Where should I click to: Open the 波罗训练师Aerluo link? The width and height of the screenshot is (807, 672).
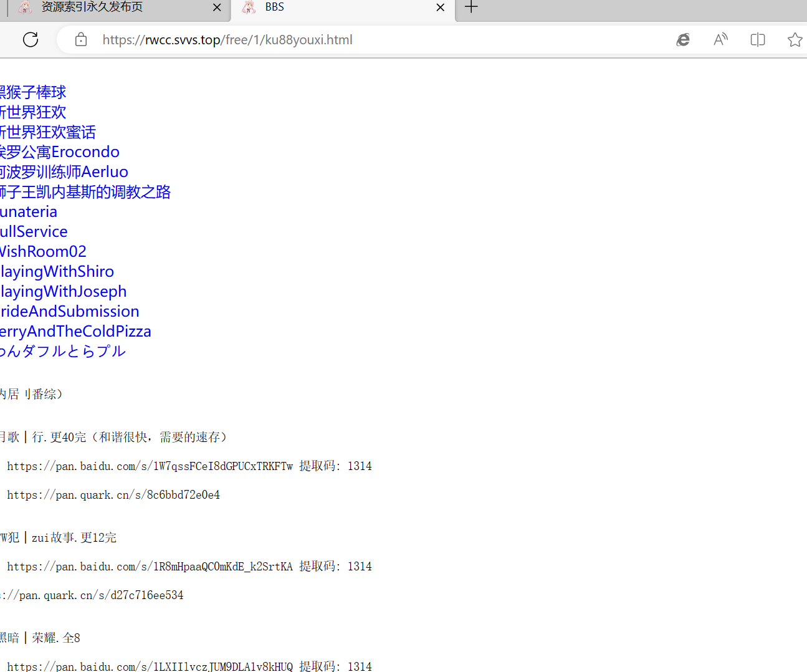[65, 172]
